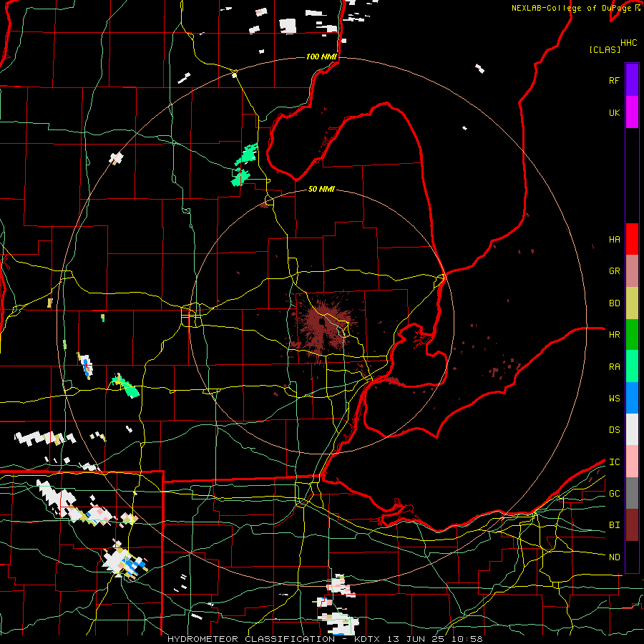This screenshot has height=644, width=644.
Task: Click the RA light green legend swatch
Action: click(x=632, y=366)
